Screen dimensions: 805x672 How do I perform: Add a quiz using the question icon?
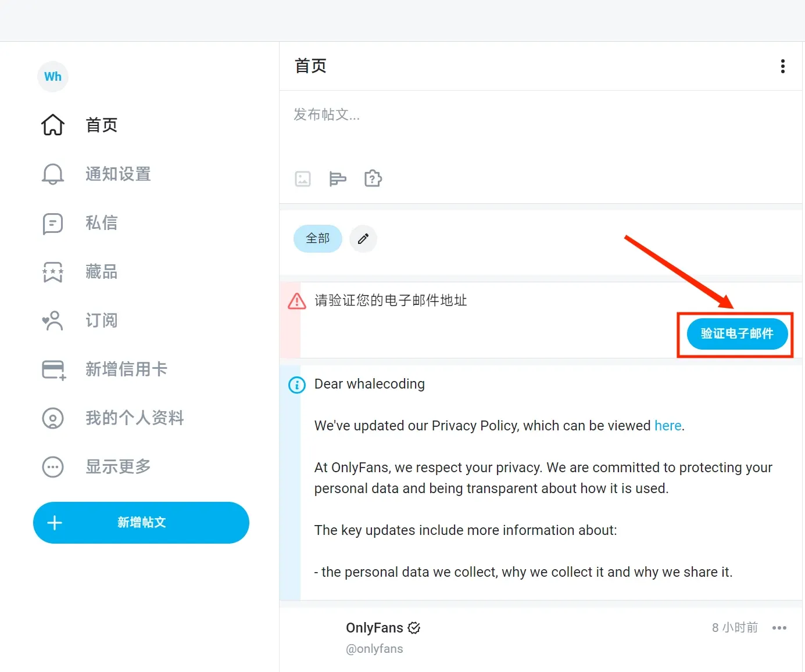pos(373,178)
